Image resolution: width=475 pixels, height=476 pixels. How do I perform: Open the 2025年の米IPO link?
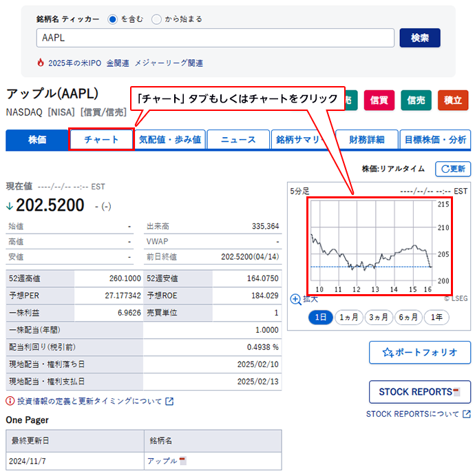[x=74, y=63]
